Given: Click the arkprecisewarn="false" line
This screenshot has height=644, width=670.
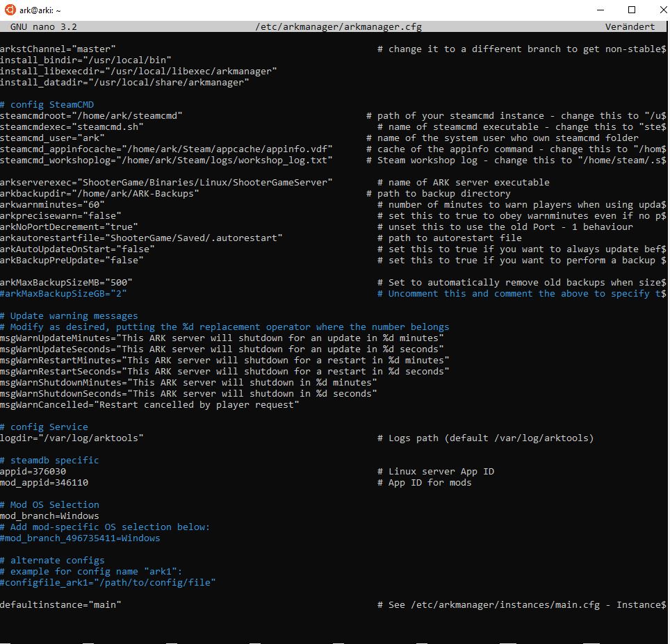Looking at the screenshot, I should (60, 215).
